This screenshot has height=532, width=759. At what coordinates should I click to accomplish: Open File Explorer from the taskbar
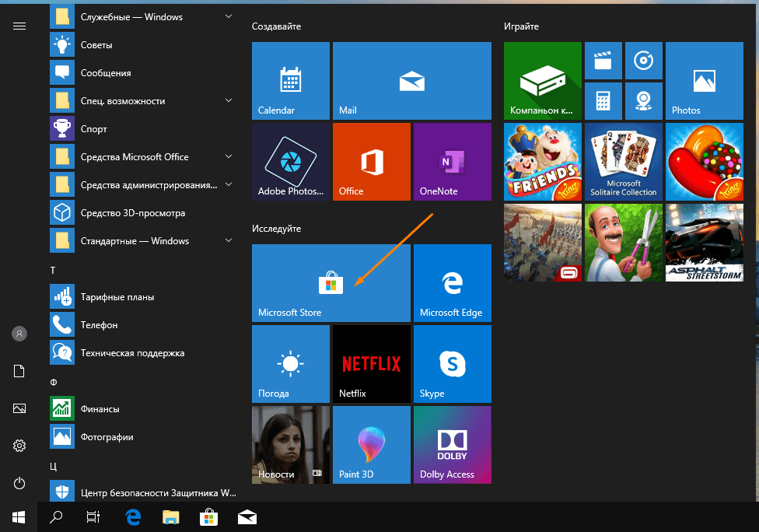point(170,516)
